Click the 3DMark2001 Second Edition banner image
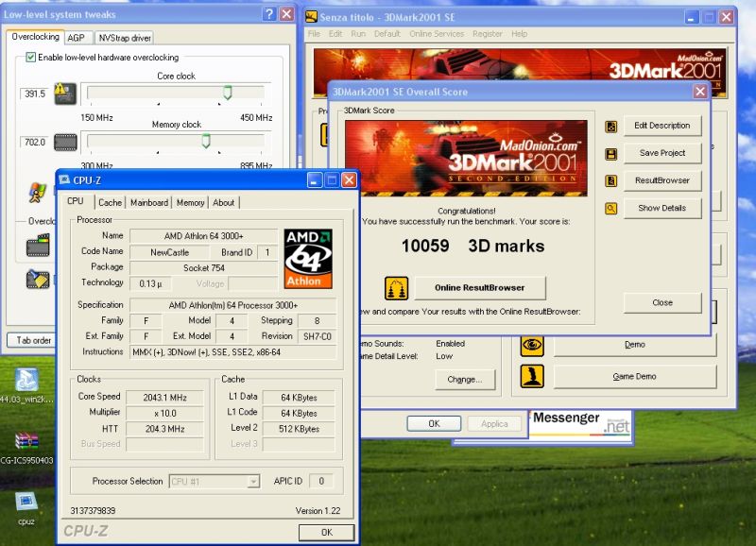 click(x=466, y=159)
